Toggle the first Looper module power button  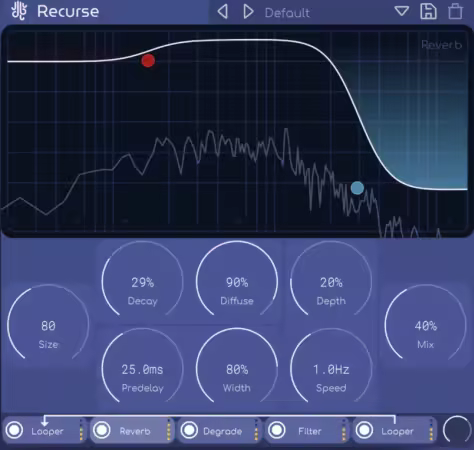[x=14, y=430]
